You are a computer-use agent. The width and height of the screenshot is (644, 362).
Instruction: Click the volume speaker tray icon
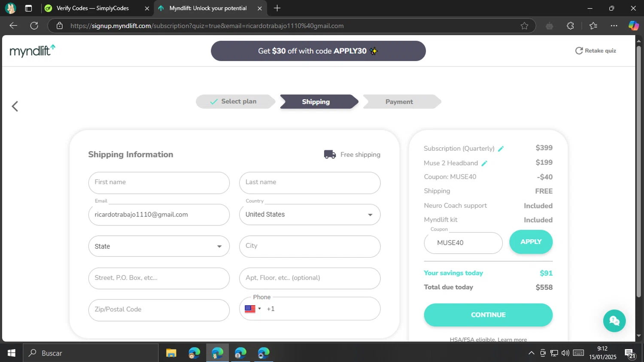(565, 353)
